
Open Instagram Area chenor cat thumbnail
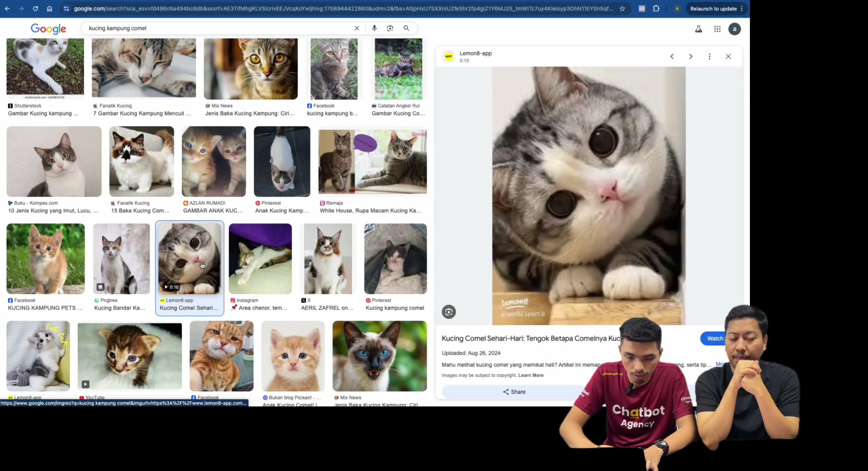coord(260,259)
